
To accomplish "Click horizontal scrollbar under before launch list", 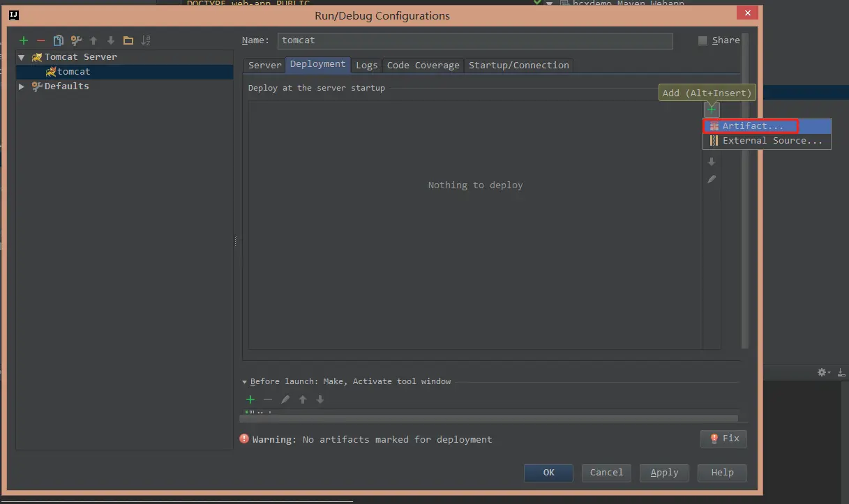I will tap(488, 418).
